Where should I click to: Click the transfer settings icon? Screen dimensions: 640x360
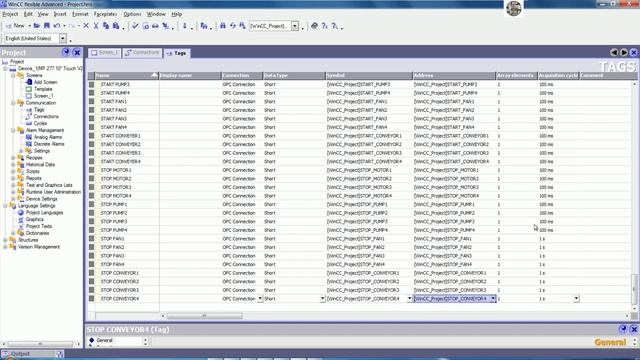pos(165,26)
